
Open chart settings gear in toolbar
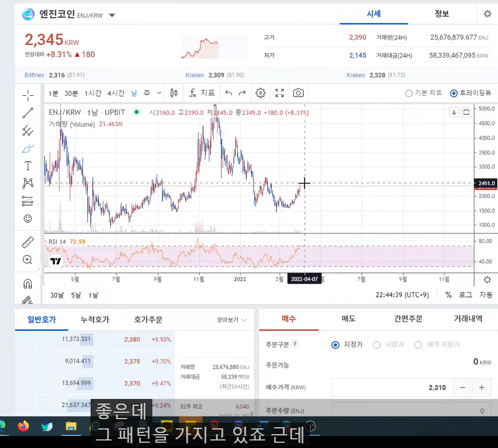click(260, 93)
